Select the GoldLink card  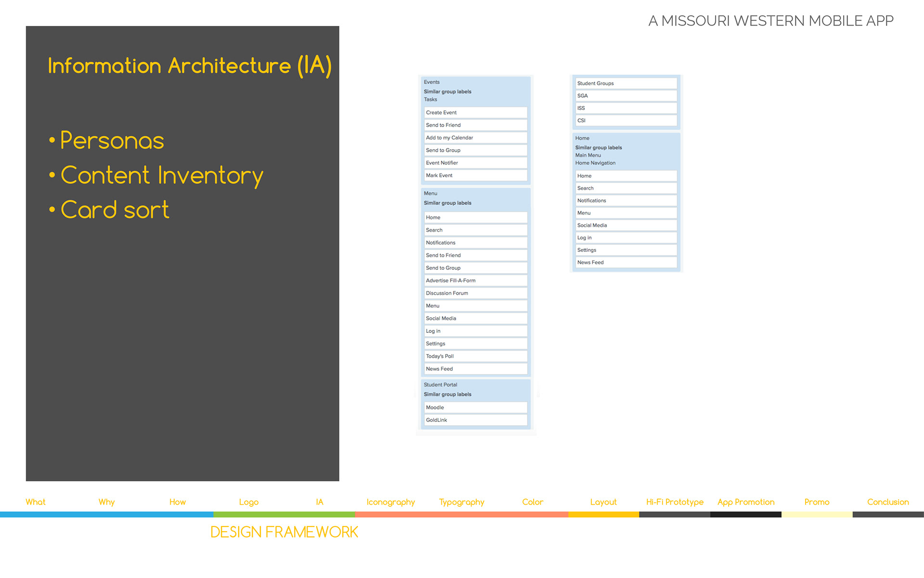[x=475, y=420]
